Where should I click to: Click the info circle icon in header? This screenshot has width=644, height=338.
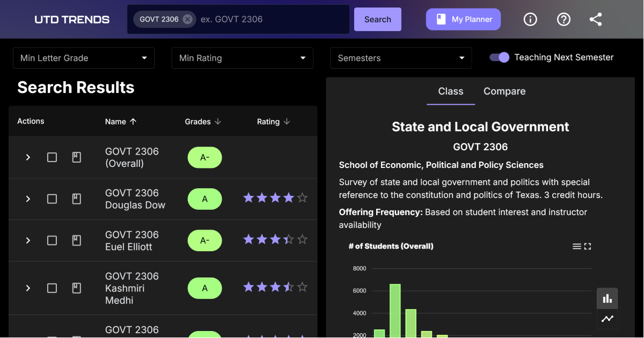pos(530,19)
